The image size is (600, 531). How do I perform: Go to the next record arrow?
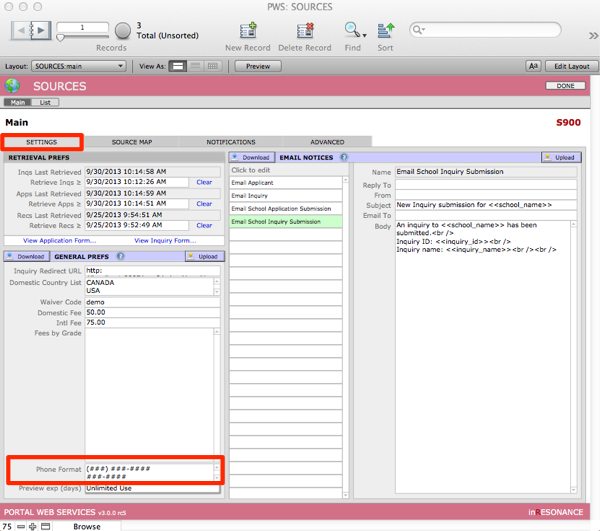point(41,31)
